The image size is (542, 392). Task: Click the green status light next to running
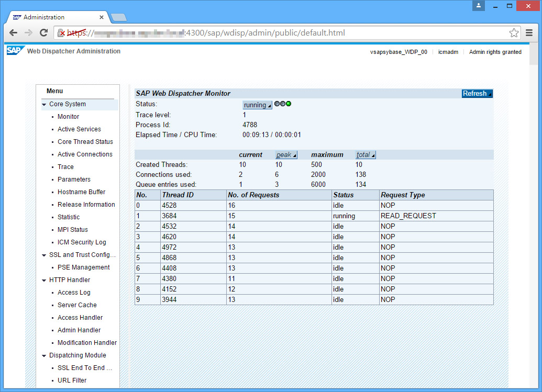click(289, 104)
